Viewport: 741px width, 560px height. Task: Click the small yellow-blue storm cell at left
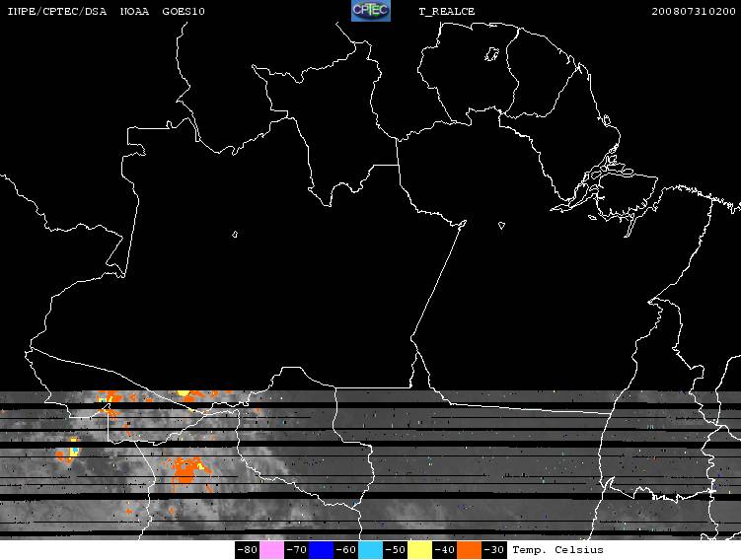point(74,447)
